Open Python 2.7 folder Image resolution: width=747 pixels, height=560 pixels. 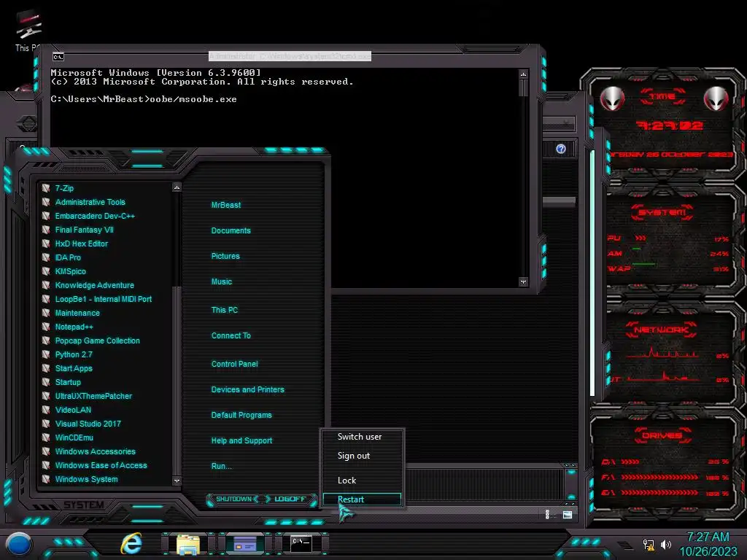(74, 354)
